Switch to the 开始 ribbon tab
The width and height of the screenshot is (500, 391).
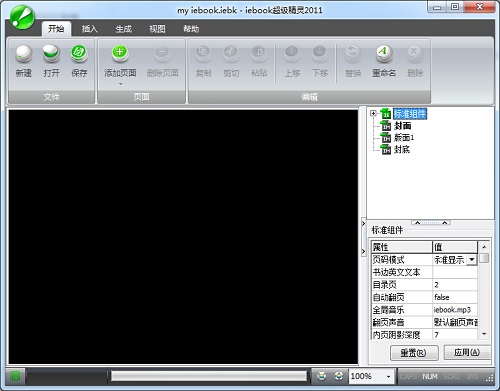pos(56,29)
